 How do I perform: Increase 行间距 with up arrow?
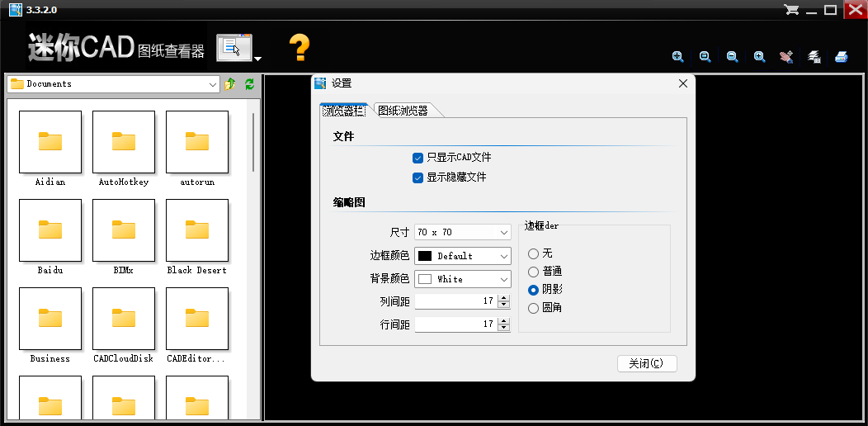click(503, 321)
